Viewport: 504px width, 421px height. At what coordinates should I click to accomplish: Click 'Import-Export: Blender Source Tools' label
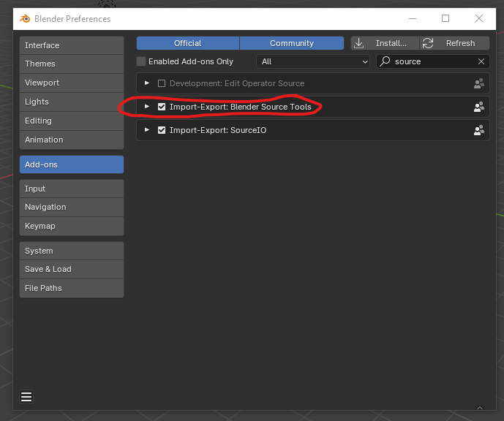tap(241, 107)
